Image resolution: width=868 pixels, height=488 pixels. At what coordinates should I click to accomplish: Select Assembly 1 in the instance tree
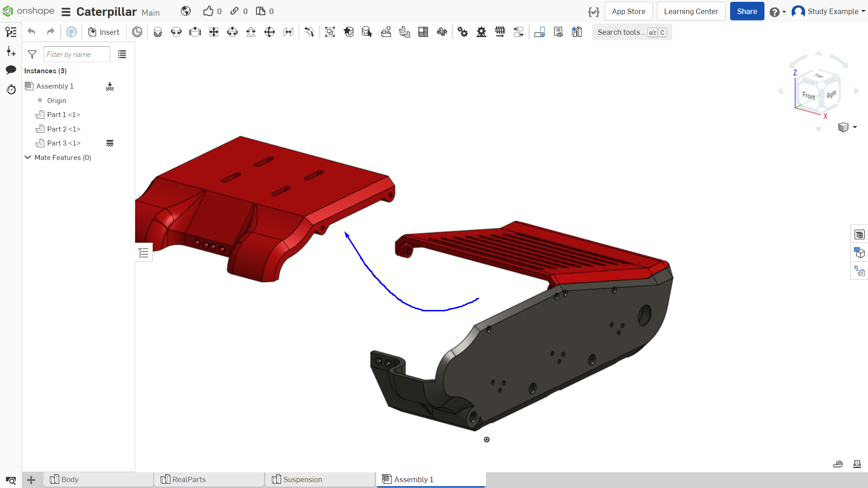55,86
